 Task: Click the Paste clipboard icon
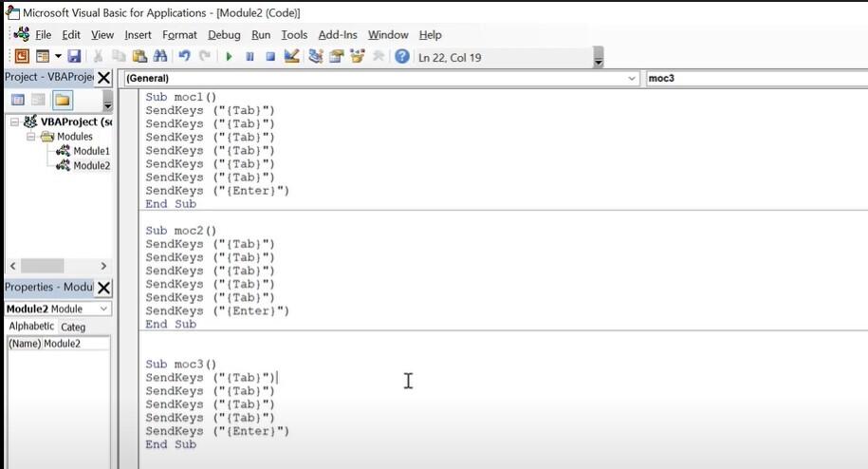click(x=139, y=56)
